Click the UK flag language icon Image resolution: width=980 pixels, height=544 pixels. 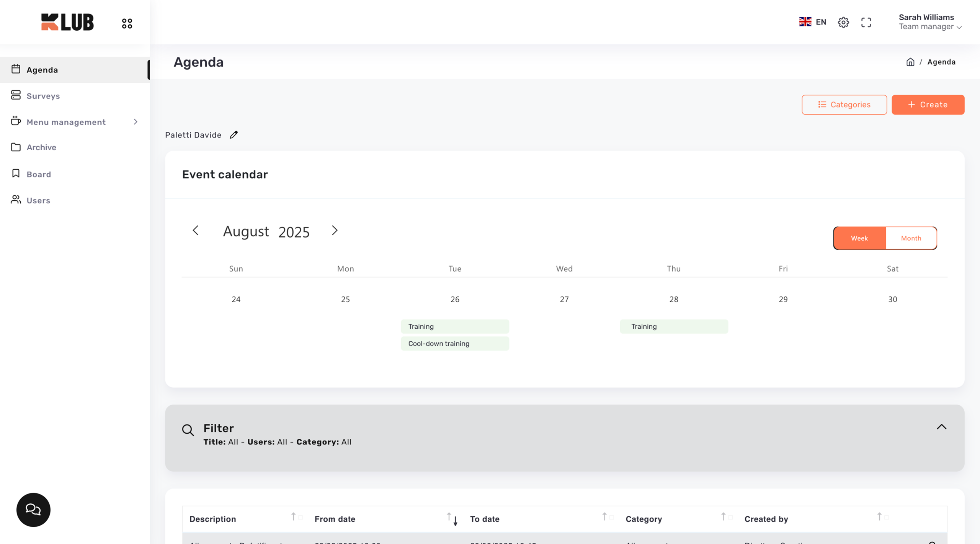pos(805,22)
